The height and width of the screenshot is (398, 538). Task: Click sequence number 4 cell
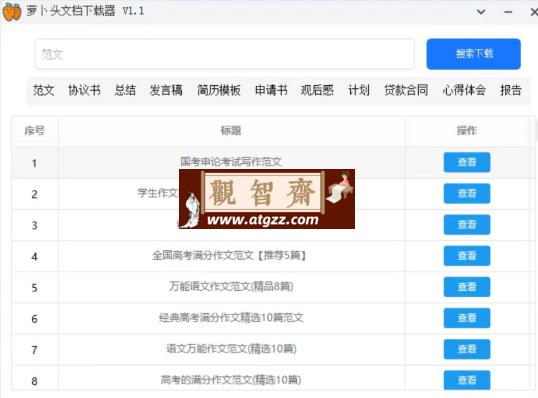coord(35,256)
